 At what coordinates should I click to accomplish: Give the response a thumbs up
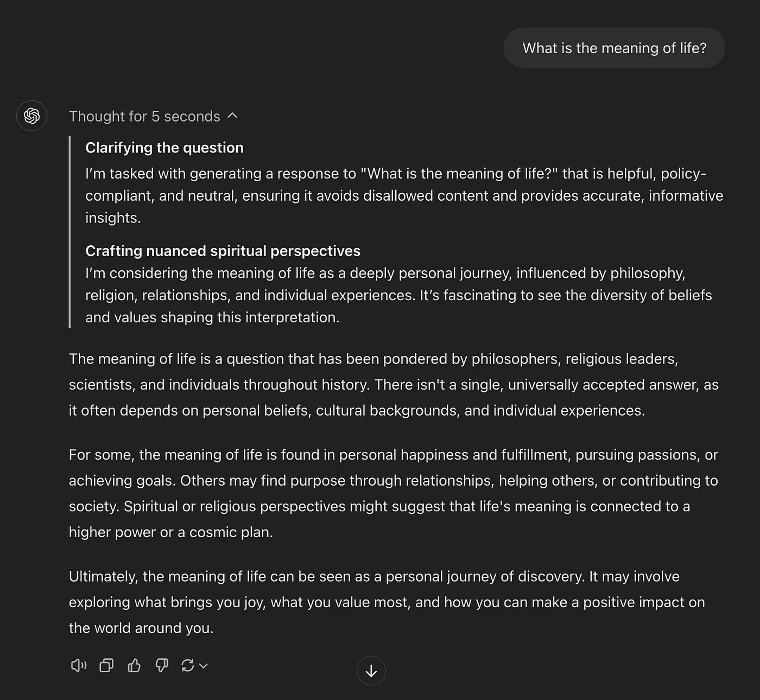(134, 665)
